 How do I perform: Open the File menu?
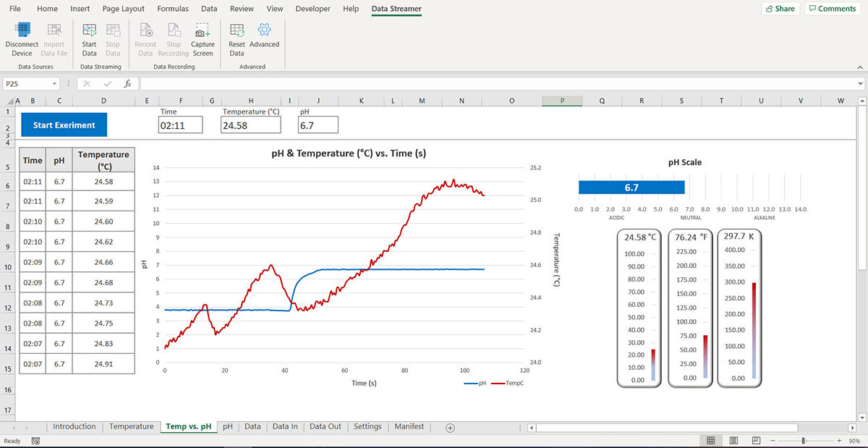click(x=15, y=9)
